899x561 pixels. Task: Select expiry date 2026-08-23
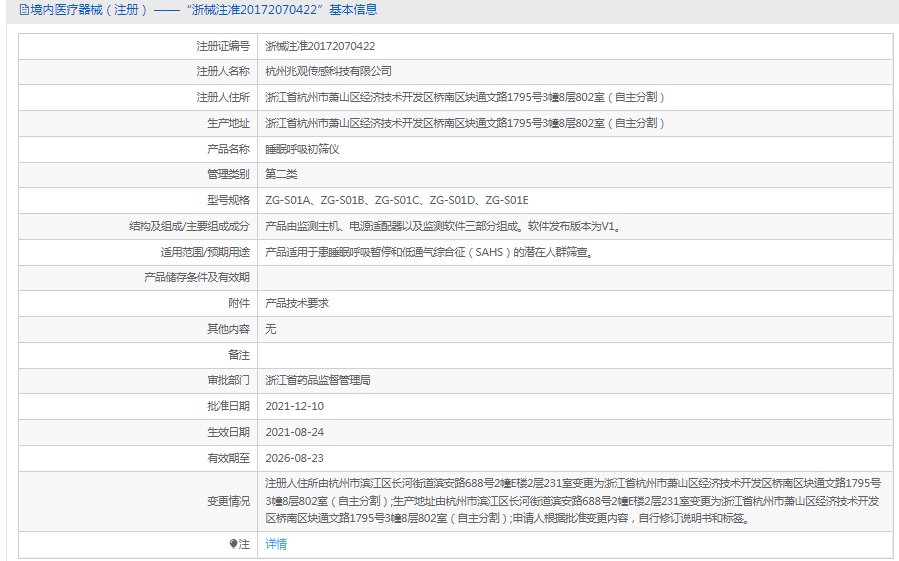pos(295,458)
